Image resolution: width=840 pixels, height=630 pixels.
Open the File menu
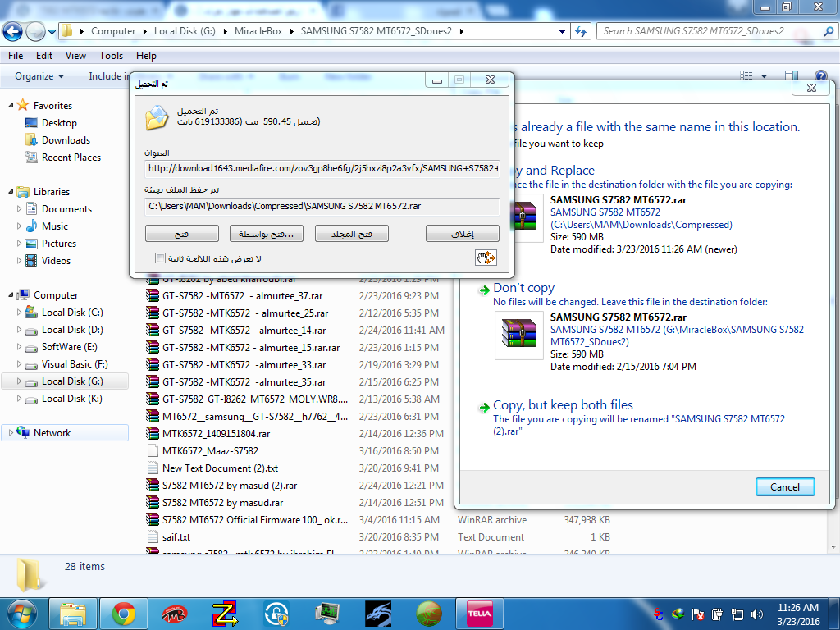tap(16, 55)
